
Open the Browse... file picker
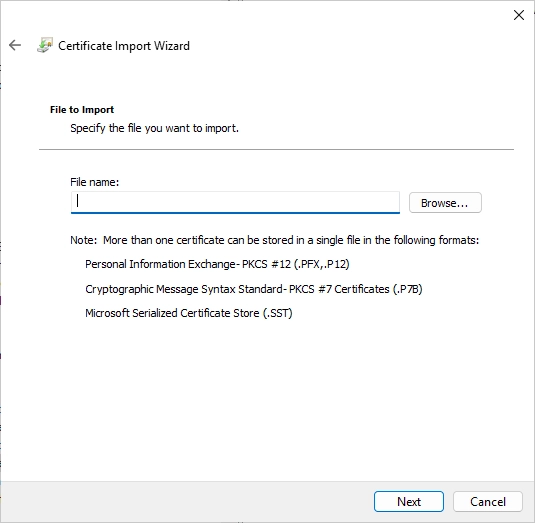coord(445,203)
